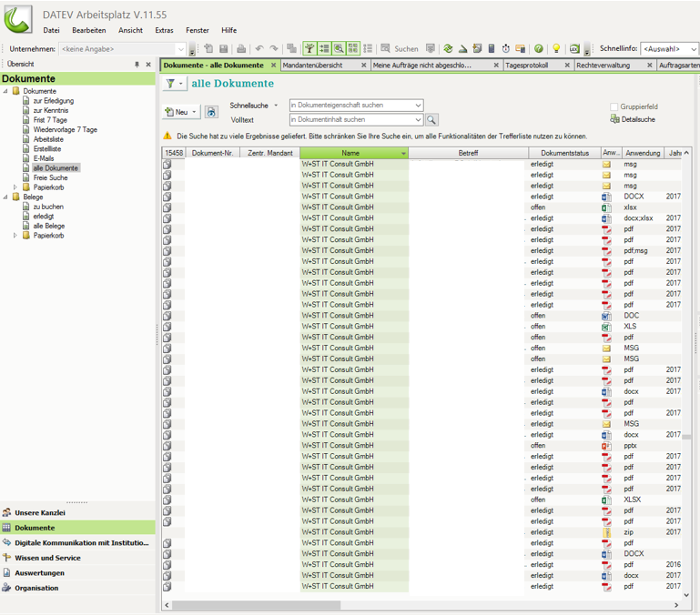Click the PowerPoint icon in the pptx row

(x=606, y=446)
